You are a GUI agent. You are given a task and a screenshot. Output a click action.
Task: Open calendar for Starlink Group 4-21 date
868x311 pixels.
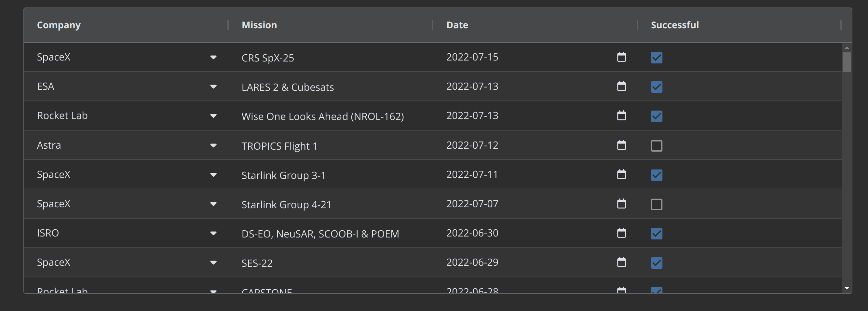coord(621,204)
